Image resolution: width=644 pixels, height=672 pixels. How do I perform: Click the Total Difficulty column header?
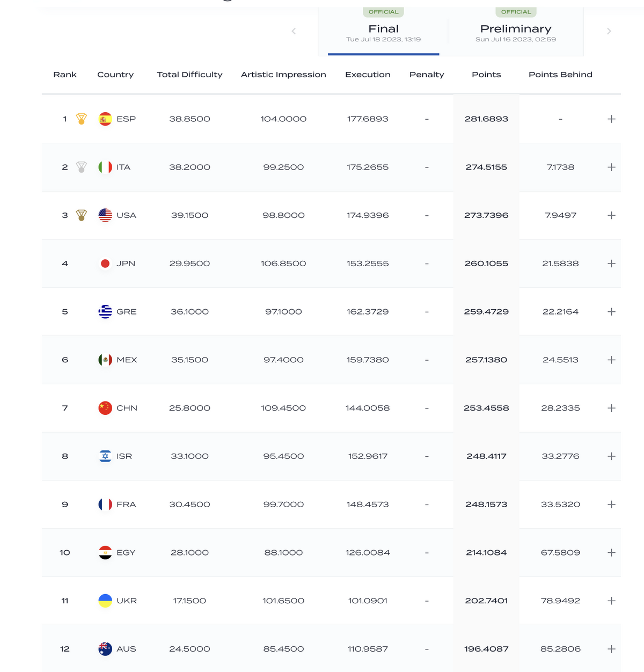coord(189,75)
